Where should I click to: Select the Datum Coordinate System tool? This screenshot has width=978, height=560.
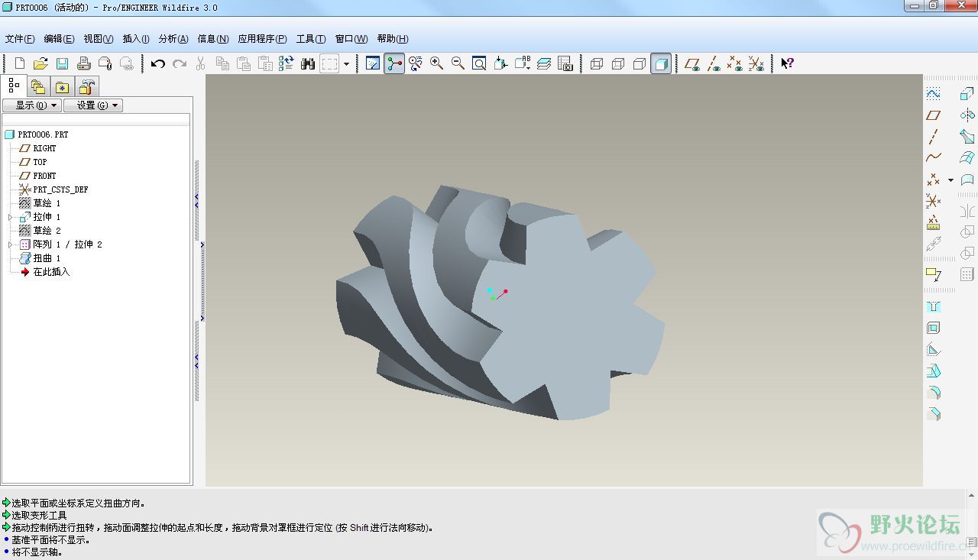[933, 202]
